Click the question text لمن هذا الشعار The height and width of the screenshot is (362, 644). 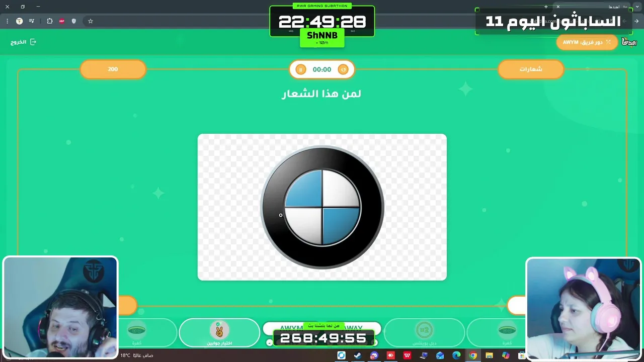tap(321, 94)
